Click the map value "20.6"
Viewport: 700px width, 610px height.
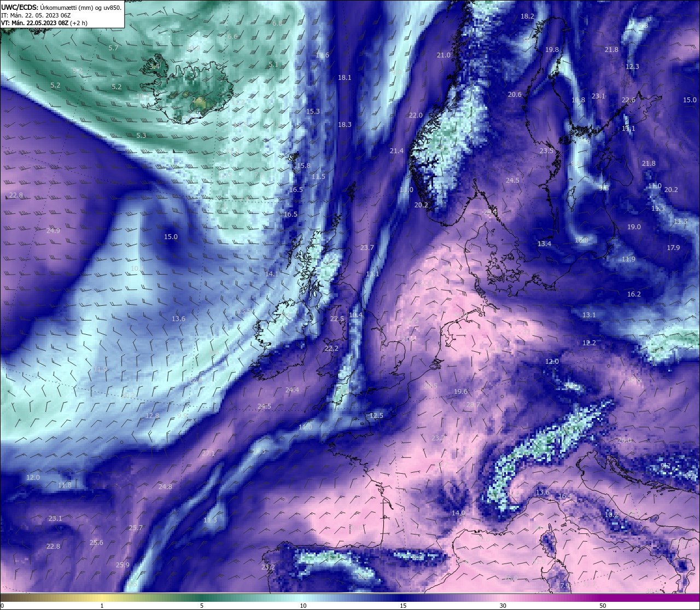tap(515, 95)
